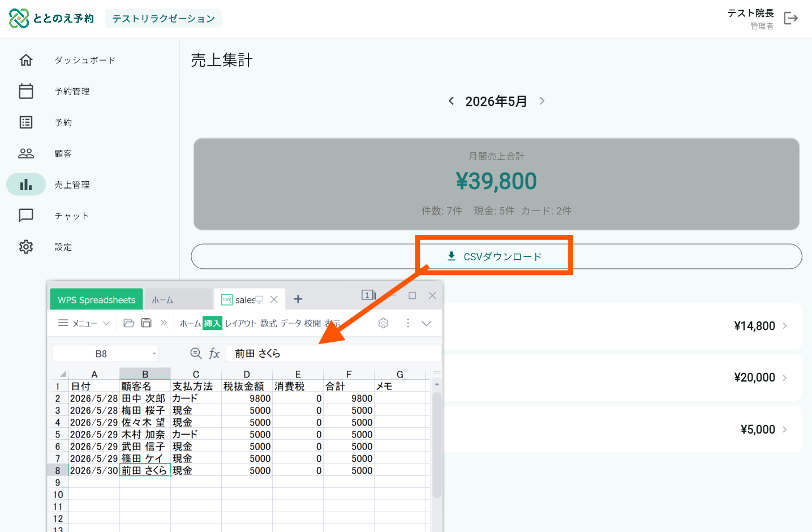Open the メニュー dropdown in WPS
This screenshot has width=812, height=532.
coord(84,323)
